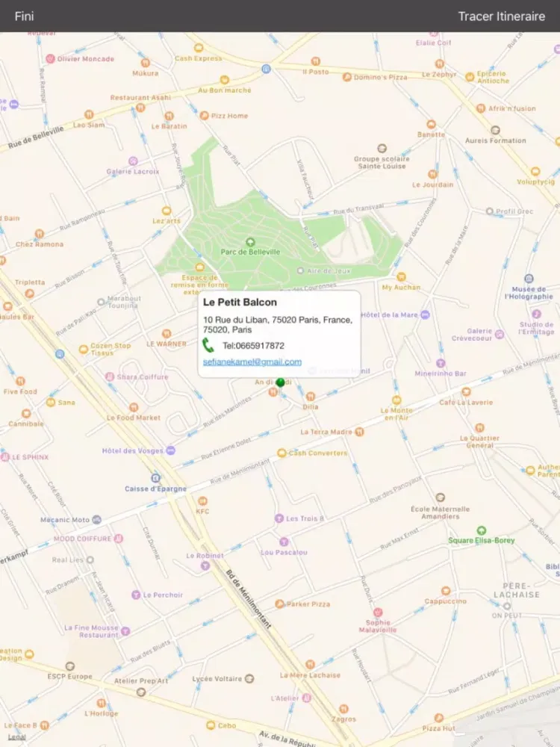Tap the MOOD COIFFURE icon
Image resolution: width=560 pixels, height=747 pixels.
119,539
